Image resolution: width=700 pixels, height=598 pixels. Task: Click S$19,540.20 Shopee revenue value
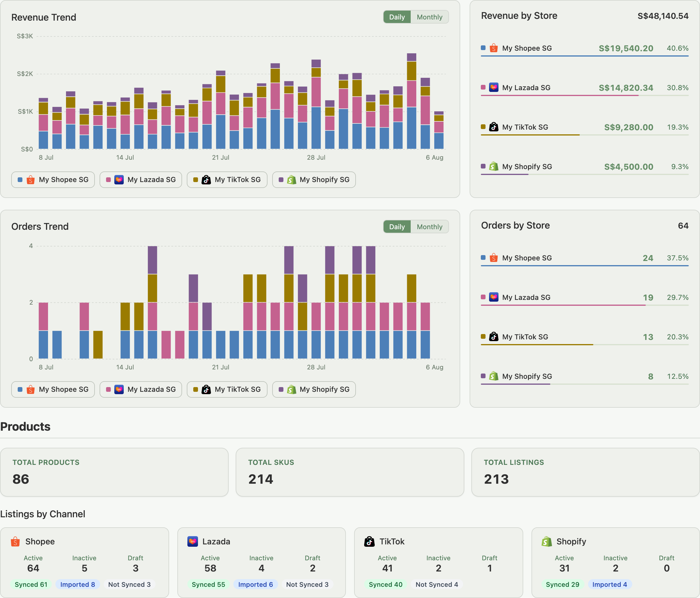click(626, 48)
